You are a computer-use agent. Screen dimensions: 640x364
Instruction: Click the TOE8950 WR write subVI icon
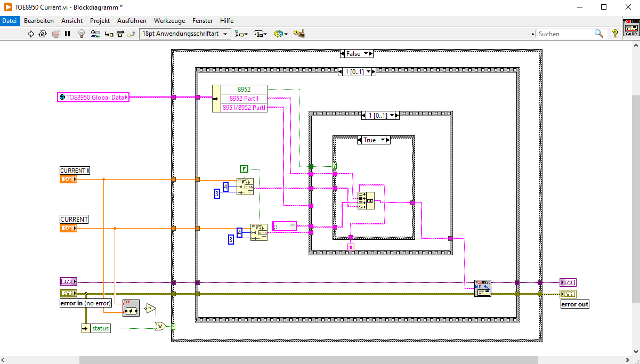coord(483,288)
